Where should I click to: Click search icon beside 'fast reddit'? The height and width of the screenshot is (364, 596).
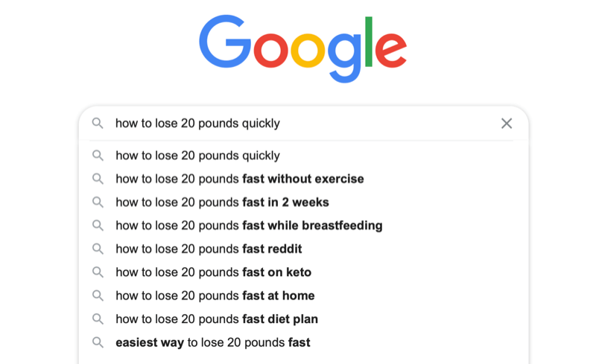(98, 249)
